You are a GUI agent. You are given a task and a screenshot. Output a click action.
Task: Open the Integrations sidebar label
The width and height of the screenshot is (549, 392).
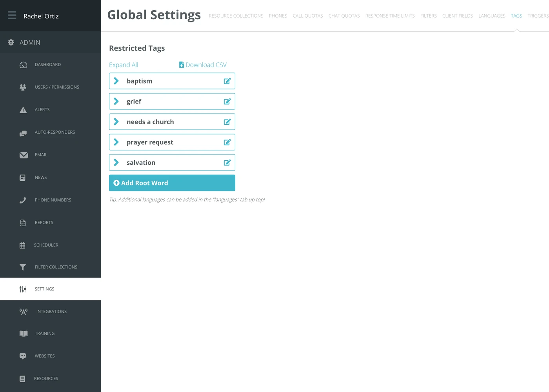coord(51,312)
